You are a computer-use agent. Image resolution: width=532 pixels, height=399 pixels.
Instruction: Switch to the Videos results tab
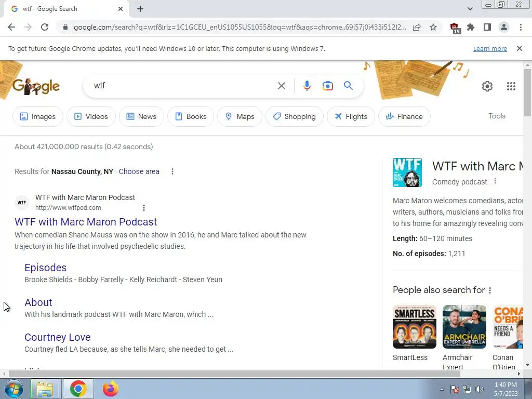[x=91, y=116]
